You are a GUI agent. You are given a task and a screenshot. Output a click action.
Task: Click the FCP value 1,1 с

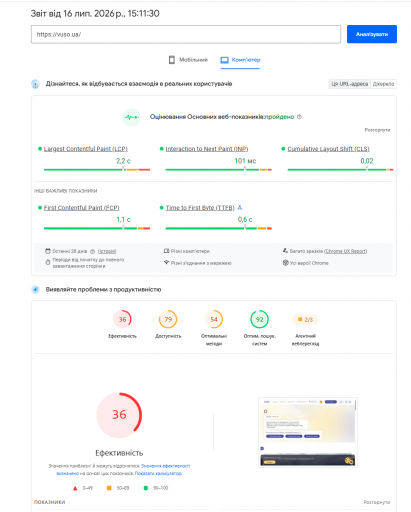(x=123, y=220)
